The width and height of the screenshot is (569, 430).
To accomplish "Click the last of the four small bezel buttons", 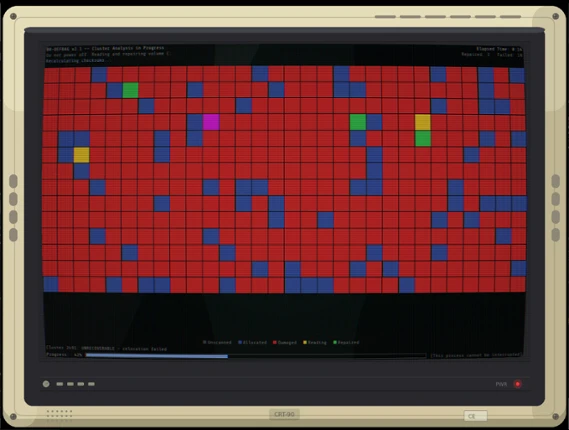I will tap(91, 384).
